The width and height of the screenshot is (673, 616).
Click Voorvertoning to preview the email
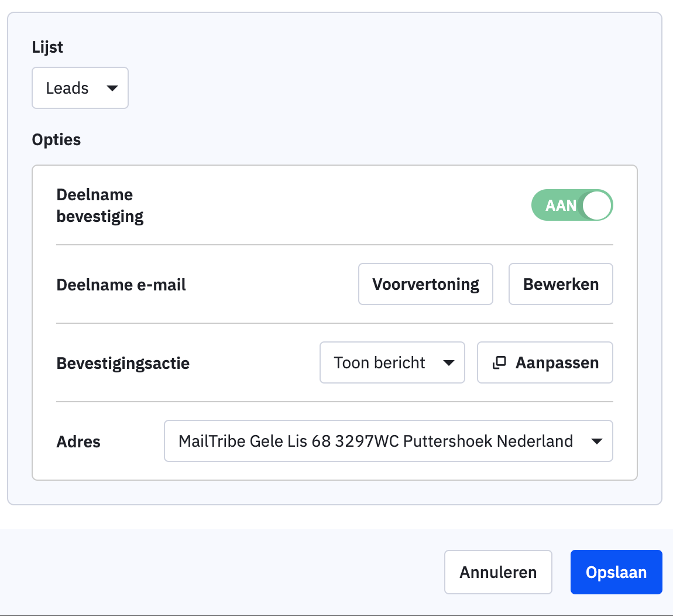(x=425, y=285)
